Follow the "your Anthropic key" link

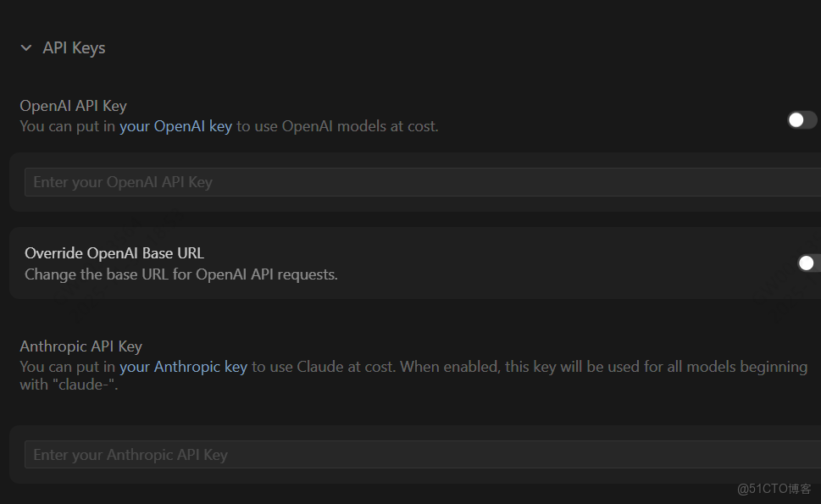(x=183, y=367)
